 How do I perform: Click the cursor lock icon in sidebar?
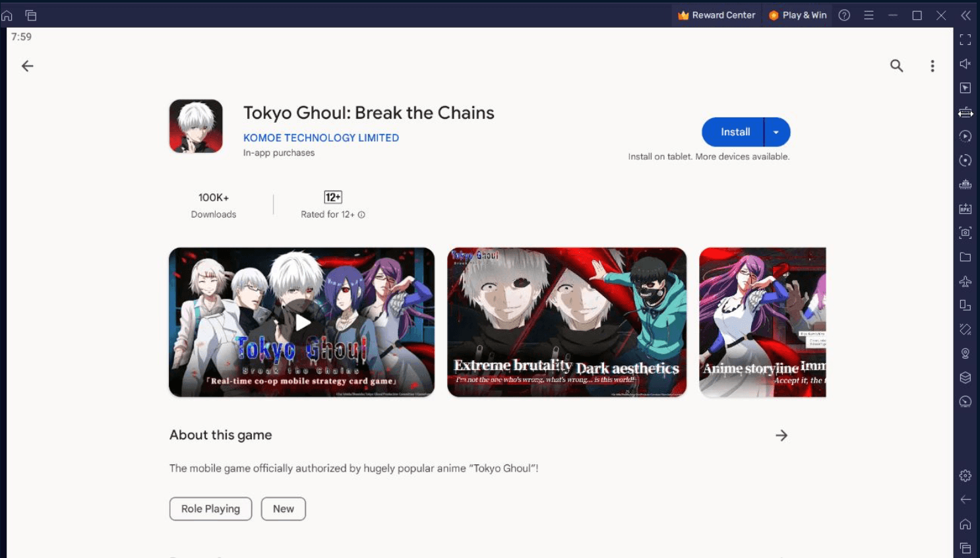click(965, 88)
